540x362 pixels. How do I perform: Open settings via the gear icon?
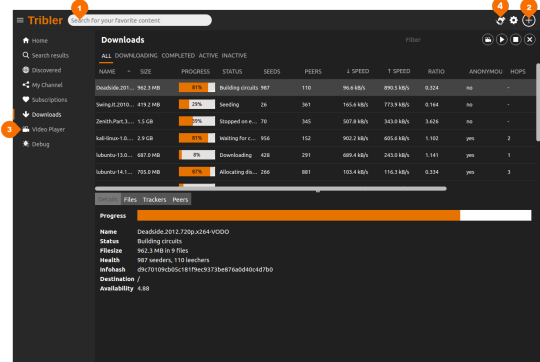tap(513, 20)
